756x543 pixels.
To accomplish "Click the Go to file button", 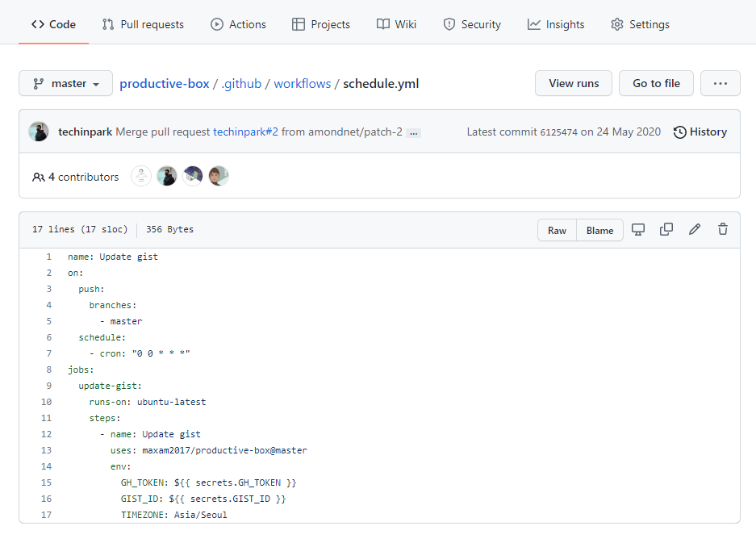I will coord(656,83).
